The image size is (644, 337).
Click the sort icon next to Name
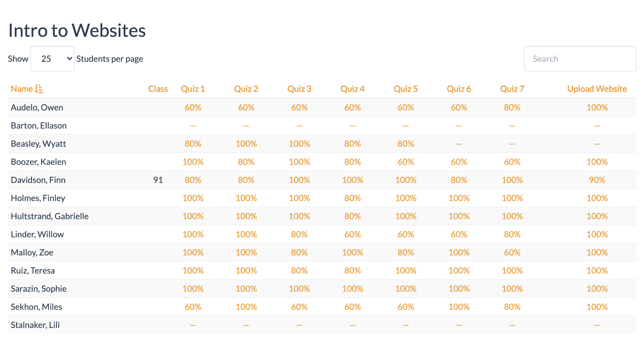point(39,89)
